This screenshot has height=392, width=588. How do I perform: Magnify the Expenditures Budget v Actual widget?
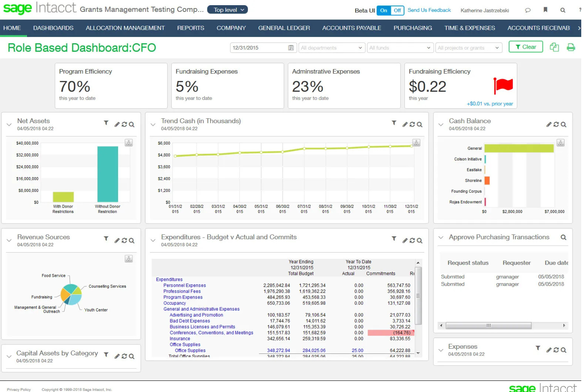[419, 240]
